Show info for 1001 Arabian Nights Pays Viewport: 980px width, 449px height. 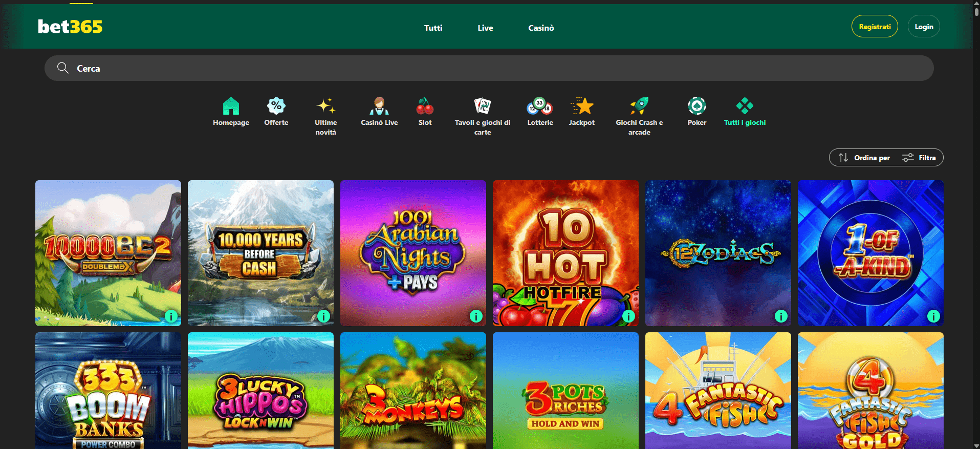coord(476,316)
